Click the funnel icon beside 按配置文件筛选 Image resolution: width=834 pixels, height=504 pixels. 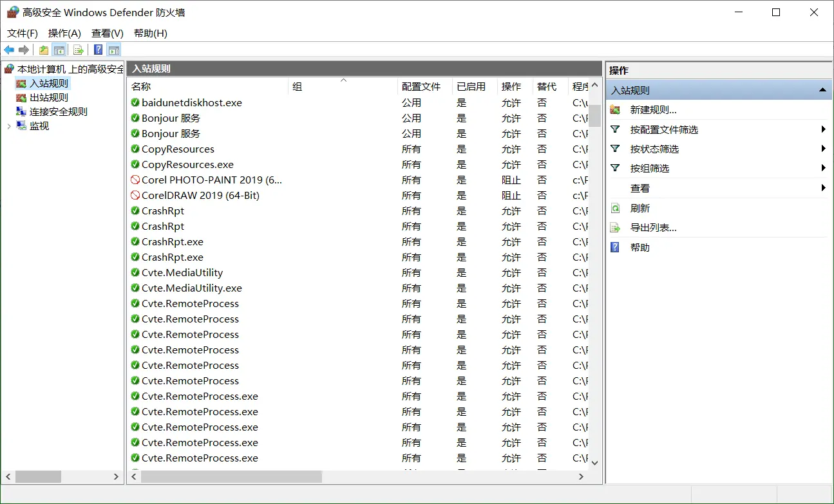pyautogui.click(x=615, y=129)
